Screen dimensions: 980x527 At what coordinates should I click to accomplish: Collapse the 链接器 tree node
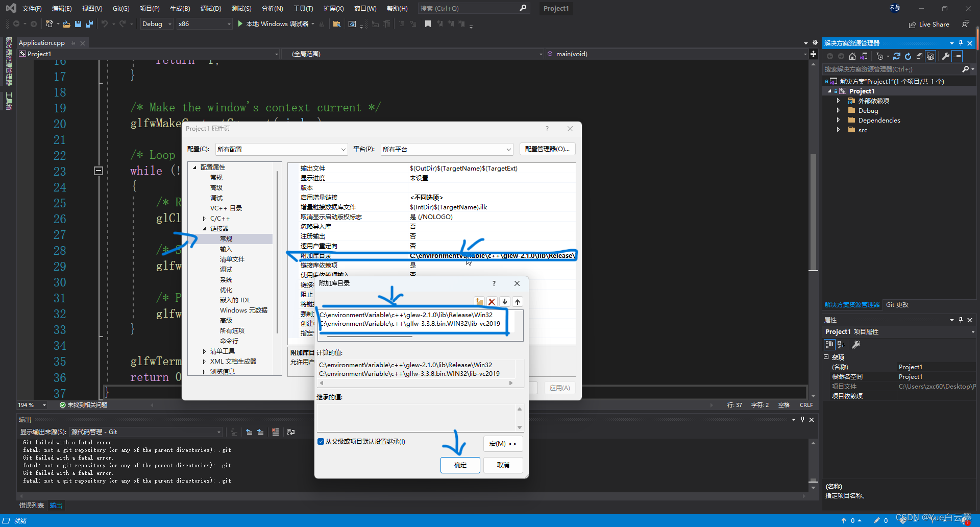click(x=204, y=229)
